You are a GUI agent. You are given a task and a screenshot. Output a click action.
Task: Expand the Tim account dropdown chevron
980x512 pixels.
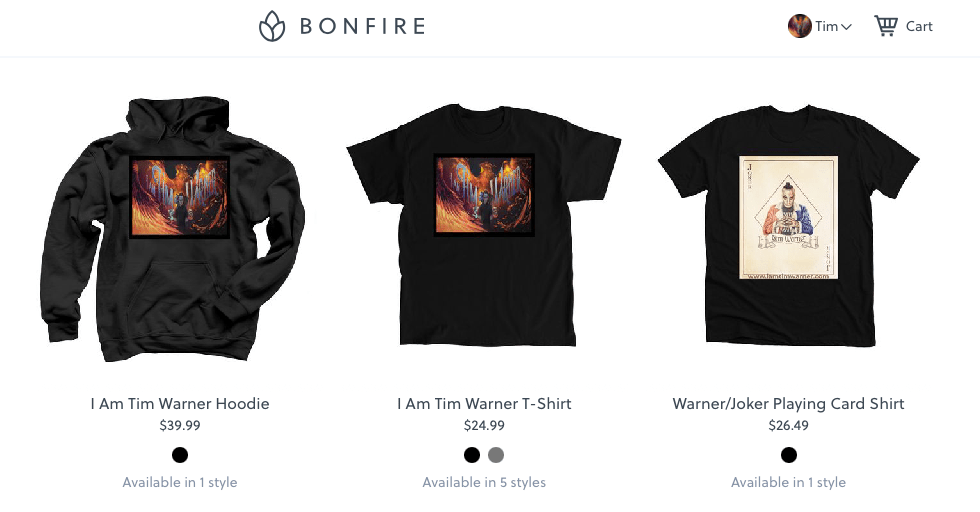click(846, 27)
